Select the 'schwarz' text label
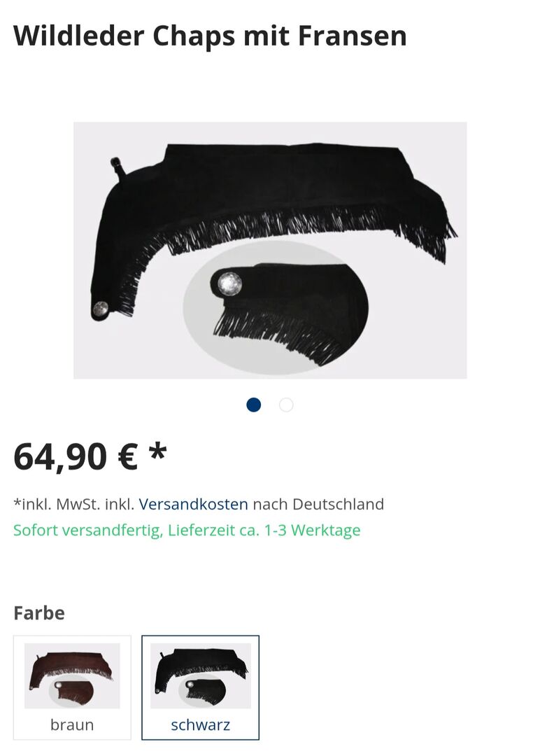Screen dimensions: 540x756 coord(200,724)
